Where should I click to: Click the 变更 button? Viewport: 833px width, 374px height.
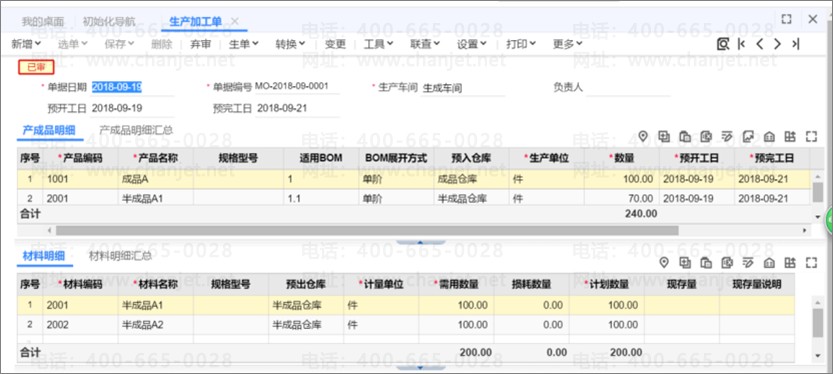(x=335, y=44)
